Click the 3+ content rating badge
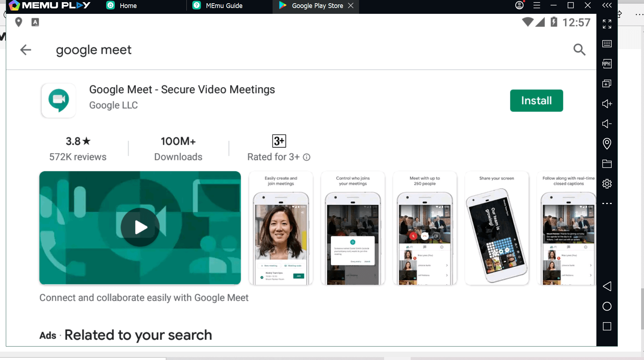The height and width of the screenshot is (360, 644). point(279,141)
